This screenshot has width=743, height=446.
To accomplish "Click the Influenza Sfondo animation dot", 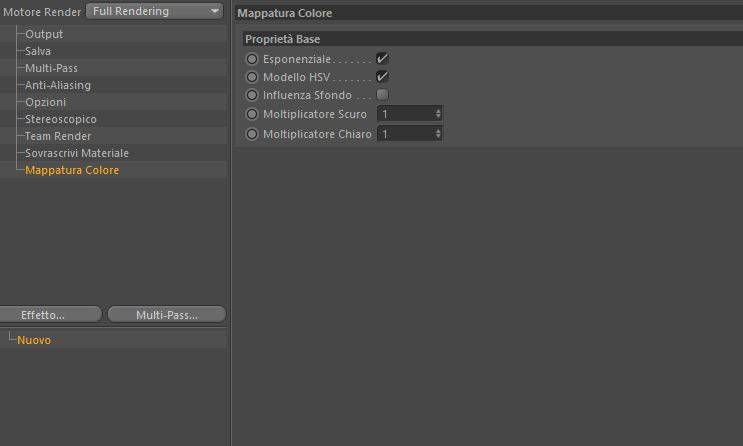I will (252, 95).
